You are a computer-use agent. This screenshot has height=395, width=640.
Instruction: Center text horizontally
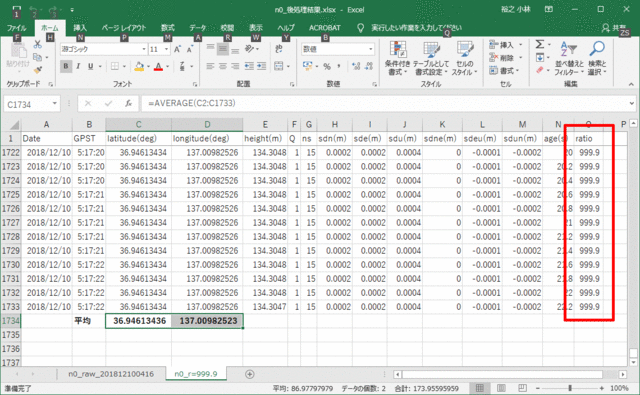(x=223, y=66)
